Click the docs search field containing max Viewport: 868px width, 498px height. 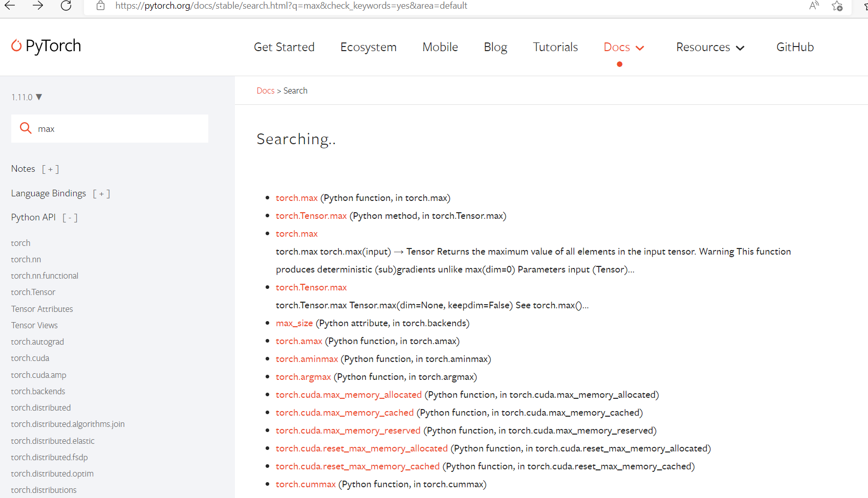(x=110, y=128)
